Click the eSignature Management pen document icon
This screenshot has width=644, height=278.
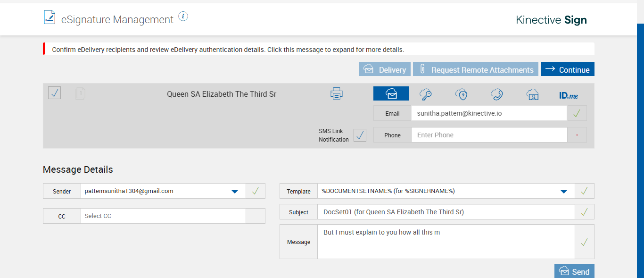click(49, 18)
